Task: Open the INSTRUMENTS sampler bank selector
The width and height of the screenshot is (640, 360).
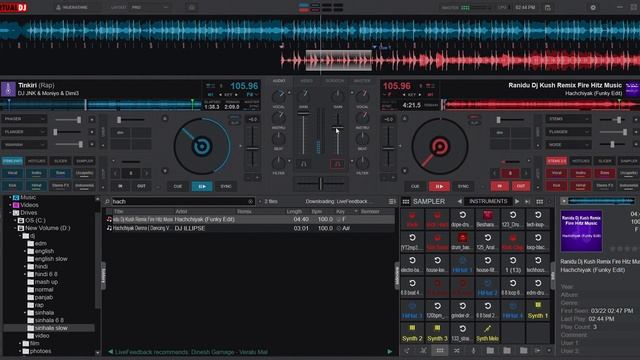Action: [488, 201]
